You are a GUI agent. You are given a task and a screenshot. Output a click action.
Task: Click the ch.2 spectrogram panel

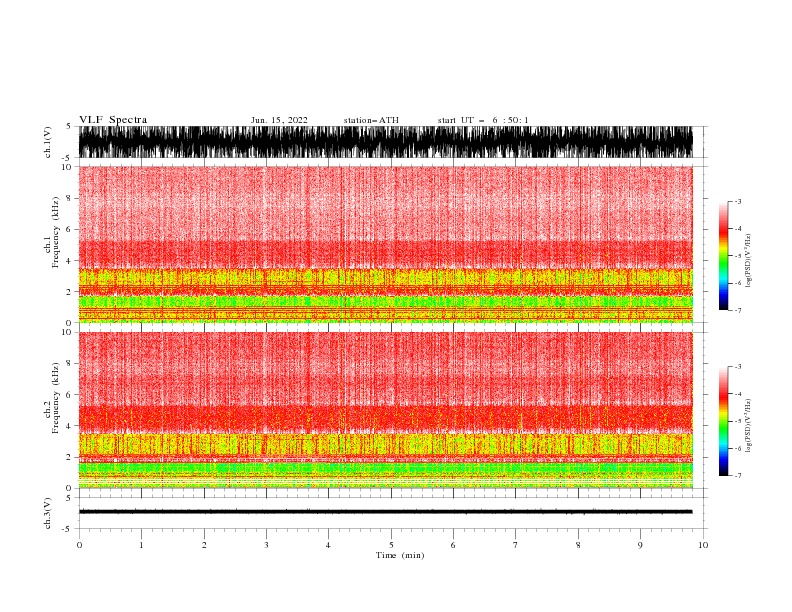[385, 410]
